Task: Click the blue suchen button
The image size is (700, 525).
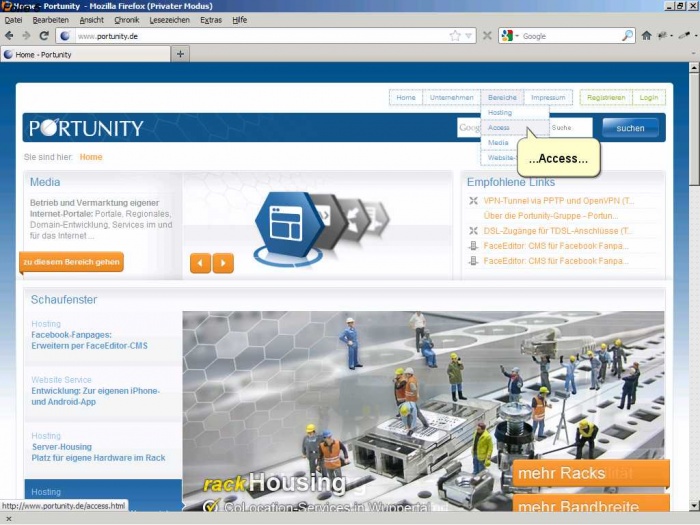Action: (x=630, y=128)
